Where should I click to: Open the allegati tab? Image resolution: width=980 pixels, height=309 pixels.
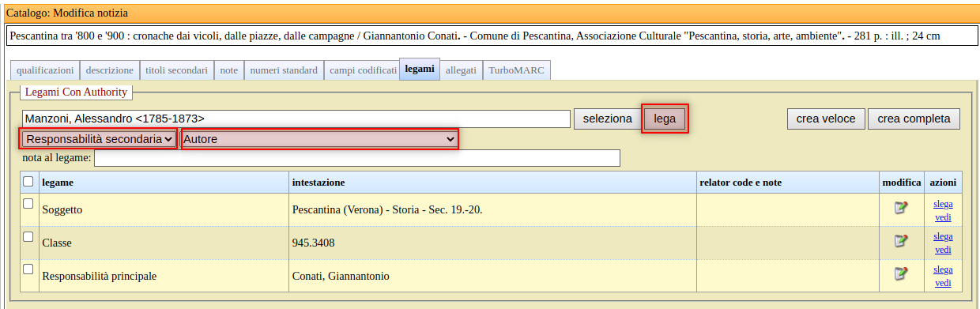click(x=461, y=70)
